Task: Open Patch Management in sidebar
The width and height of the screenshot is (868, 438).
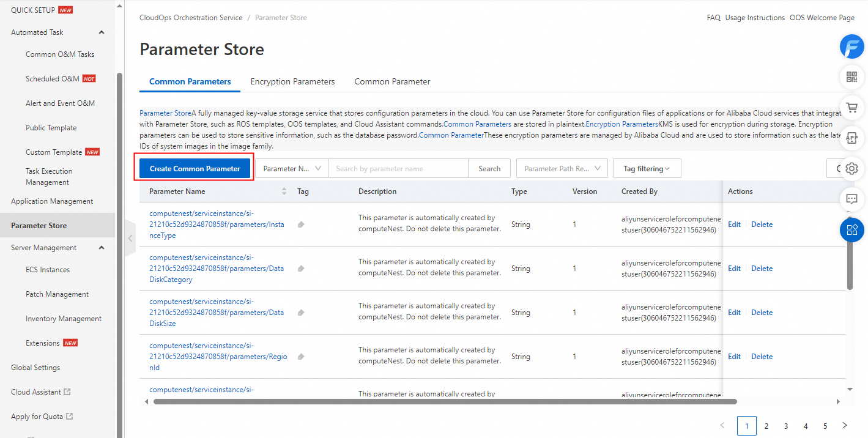Action: point(57,294)
